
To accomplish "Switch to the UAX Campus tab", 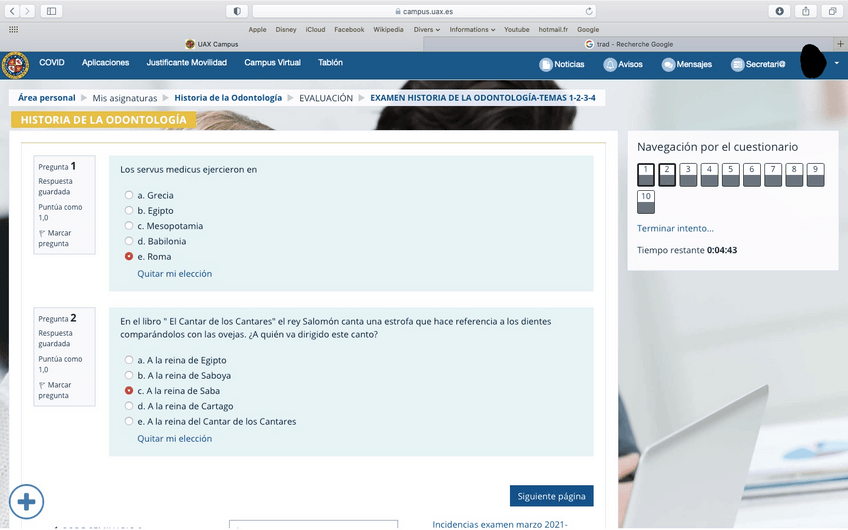I will 211,44.
